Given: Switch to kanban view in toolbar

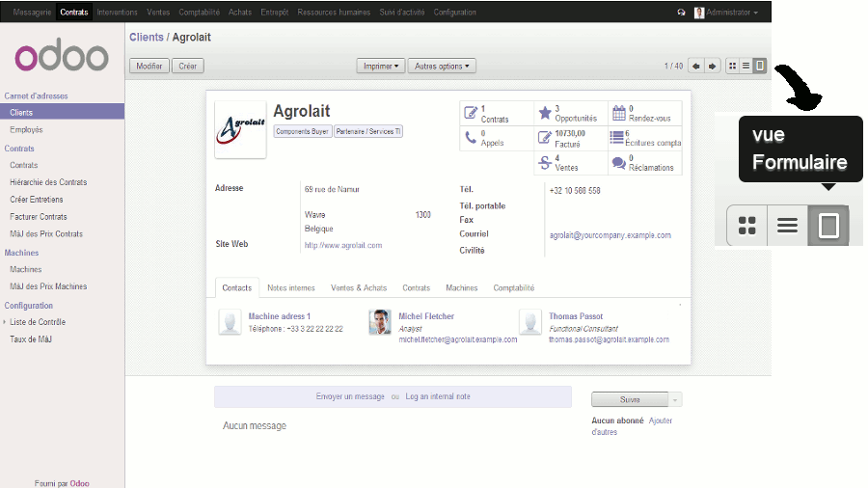Looking at the screenshot, I should (732, 66).
